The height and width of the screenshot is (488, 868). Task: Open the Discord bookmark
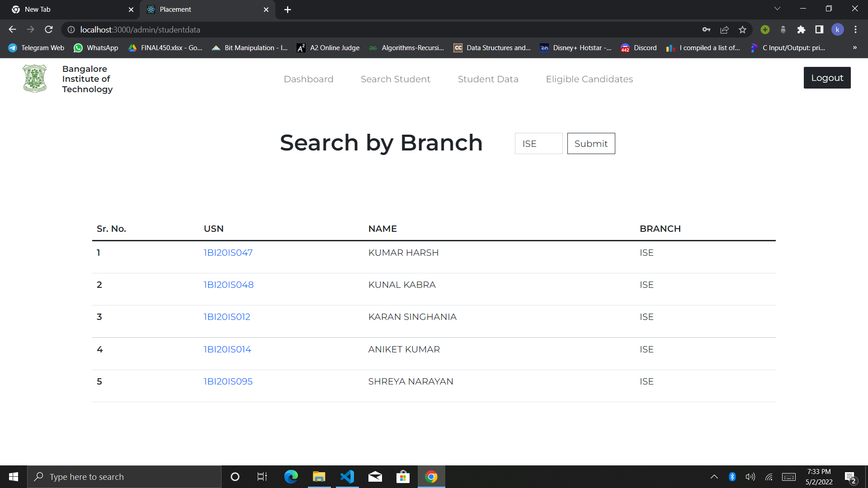pyautogui.click(x=638, y=47)
